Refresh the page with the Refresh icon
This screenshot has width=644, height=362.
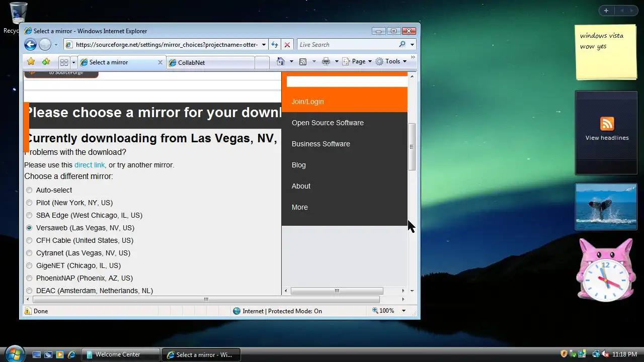[x=275, y=45]
